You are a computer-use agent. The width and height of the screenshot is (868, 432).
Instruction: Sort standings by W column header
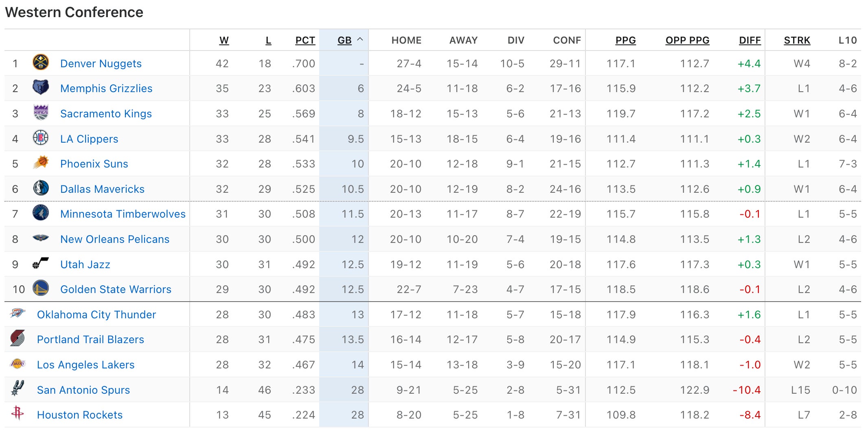tap(224, 40)
